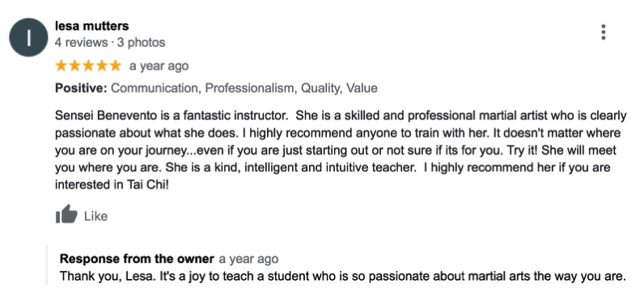
Task: Click the "3 photos" count text
Action: [141, 43]
